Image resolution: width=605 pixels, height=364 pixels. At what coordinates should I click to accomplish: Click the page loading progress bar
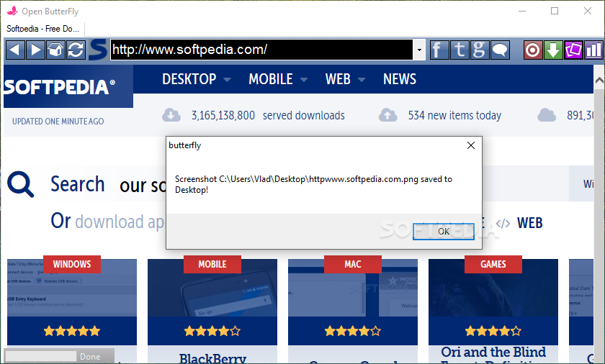(40, 356)
